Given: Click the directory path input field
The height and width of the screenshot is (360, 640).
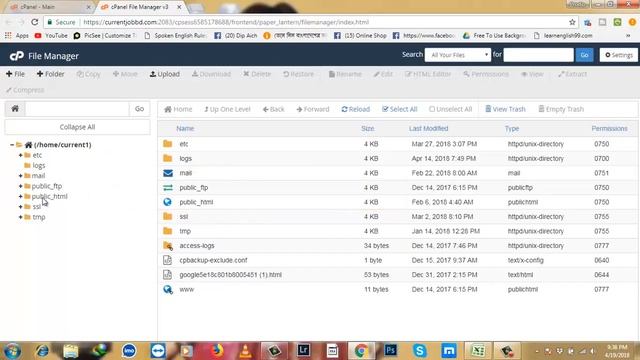Looking at the screenshot, I should [x=77, y=109].
